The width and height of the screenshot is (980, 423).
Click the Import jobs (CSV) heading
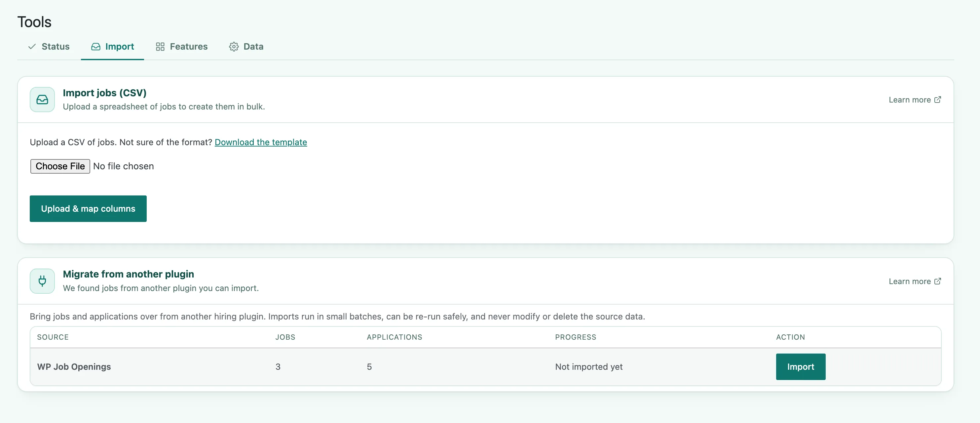105,93
